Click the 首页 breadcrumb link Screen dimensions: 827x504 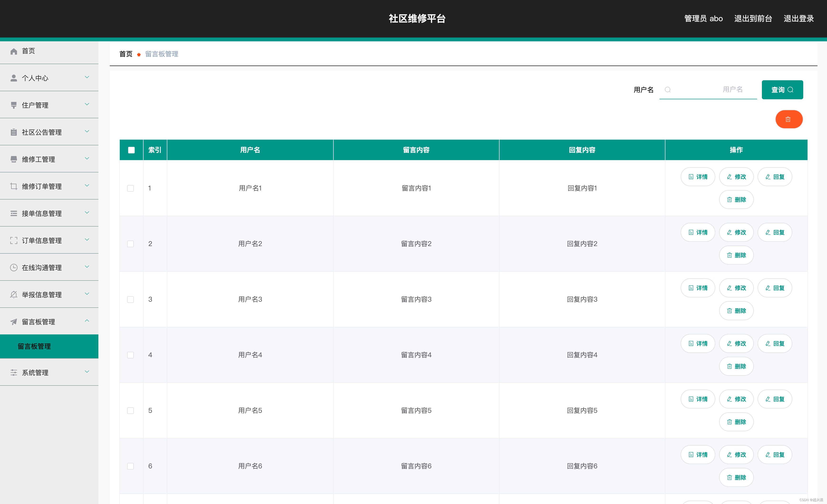coord(126,54)
